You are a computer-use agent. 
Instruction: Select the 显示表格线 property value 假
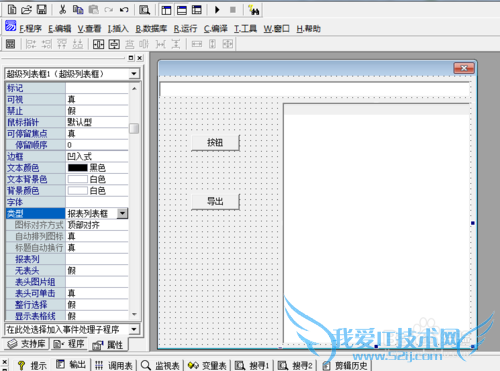coord(97,316)
